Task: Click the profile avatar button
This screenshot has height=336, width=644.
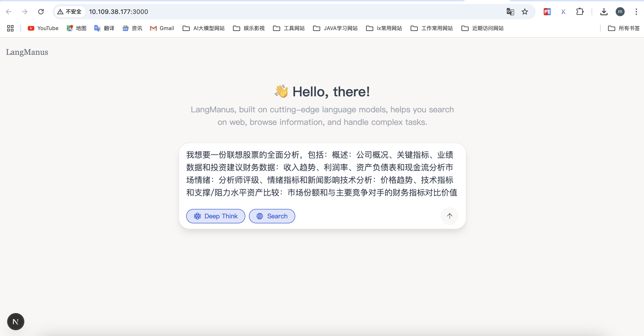Action: tap(620, 12)
